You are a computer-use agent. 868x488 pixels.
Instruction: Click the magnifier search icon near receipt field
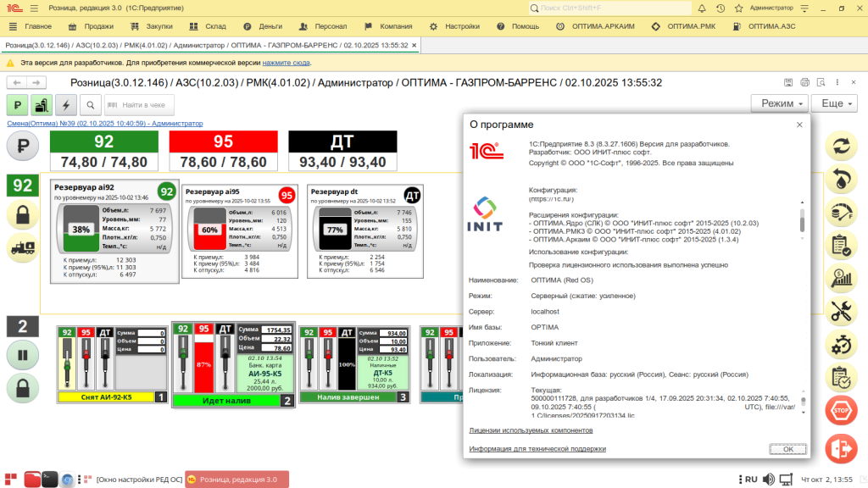90,105
